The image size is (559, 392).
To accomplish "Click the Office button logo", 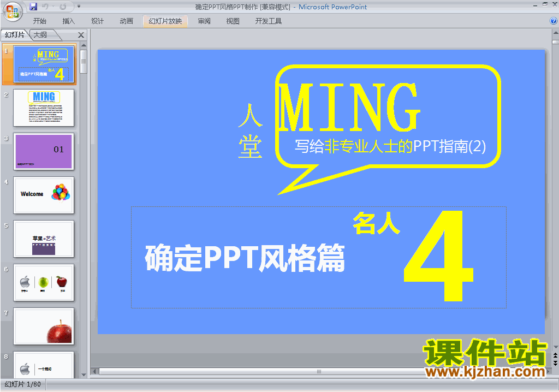I will point(13,11).
